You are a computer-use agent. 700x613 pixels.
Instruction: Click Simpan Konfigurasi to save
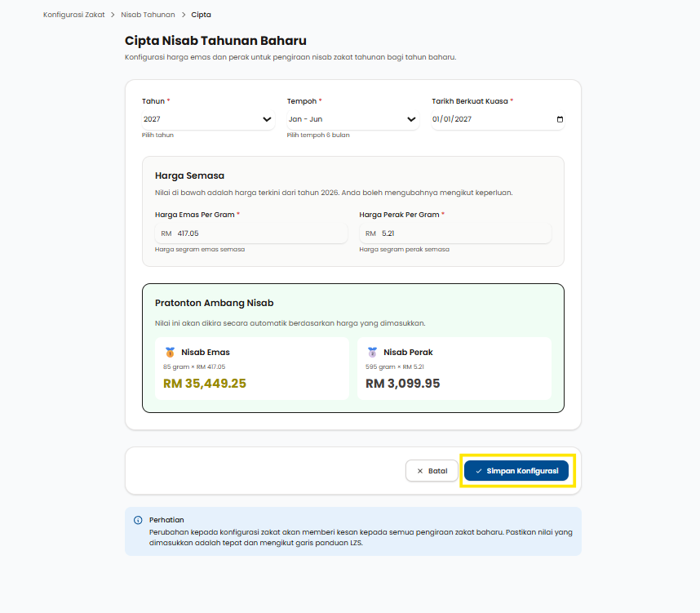point(516,471)
